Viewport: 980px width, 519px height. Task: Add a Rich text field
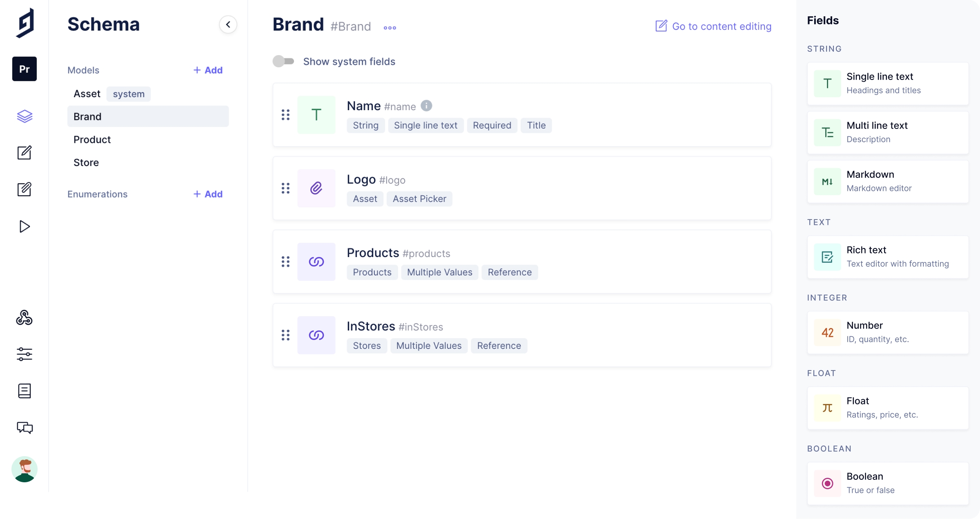[888, 257]
